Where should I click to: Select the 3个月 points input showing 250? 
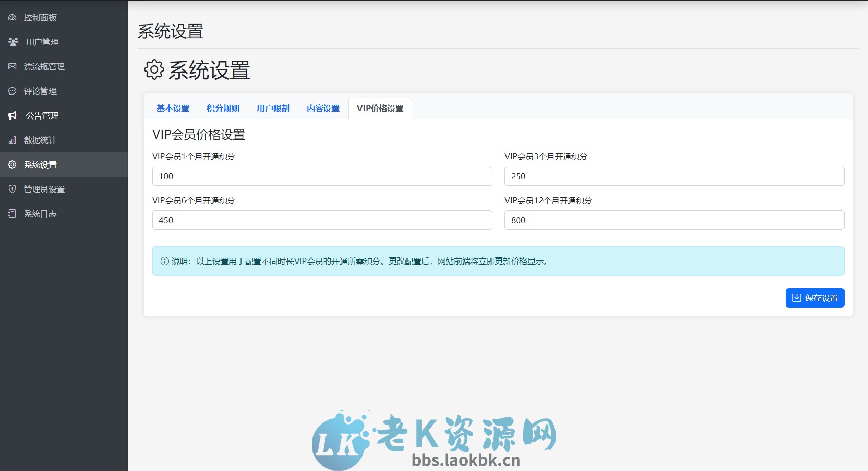coord(674,176)
